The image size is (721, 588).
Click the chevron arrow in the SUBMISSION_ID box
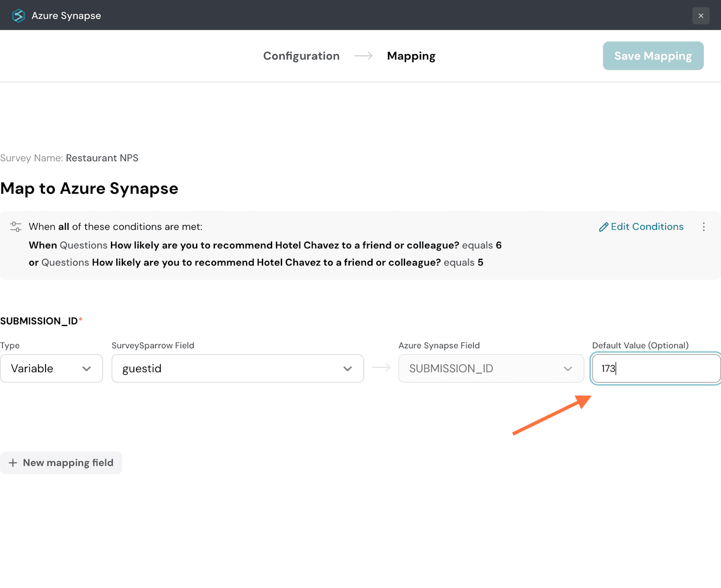567,369
